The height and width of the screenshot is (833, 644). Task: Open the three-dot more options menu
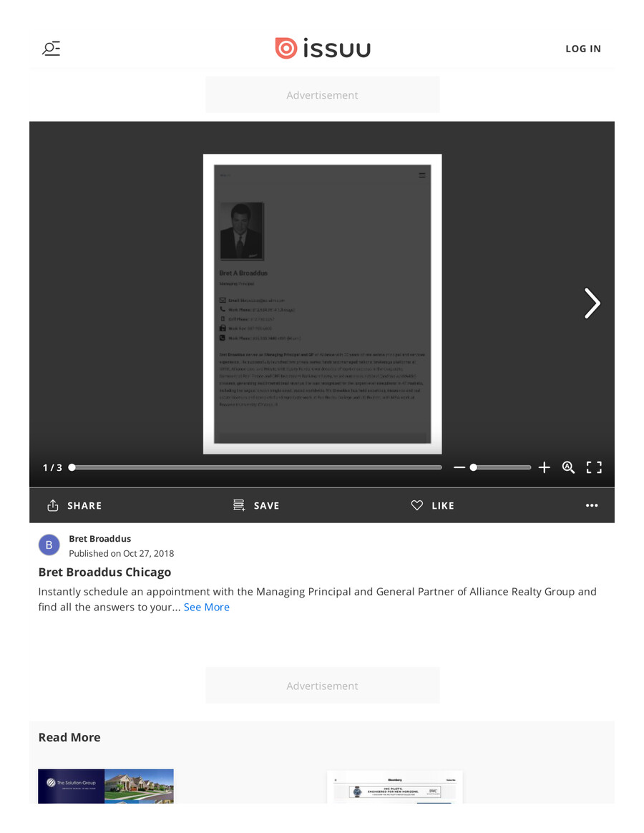(592, 505)
